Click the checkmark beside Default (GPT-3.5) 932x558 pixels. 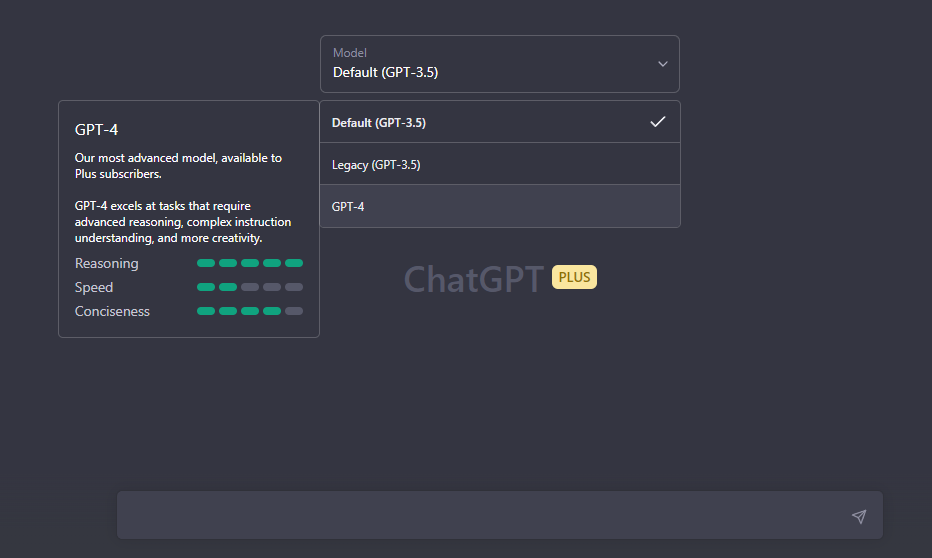tap(657, 122)
